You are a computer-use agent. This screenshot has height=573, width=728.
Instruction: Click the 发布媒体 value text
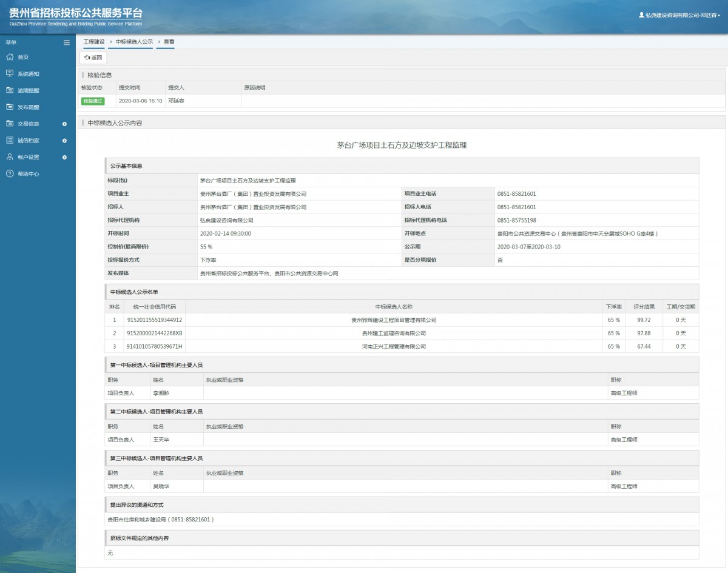269,273
